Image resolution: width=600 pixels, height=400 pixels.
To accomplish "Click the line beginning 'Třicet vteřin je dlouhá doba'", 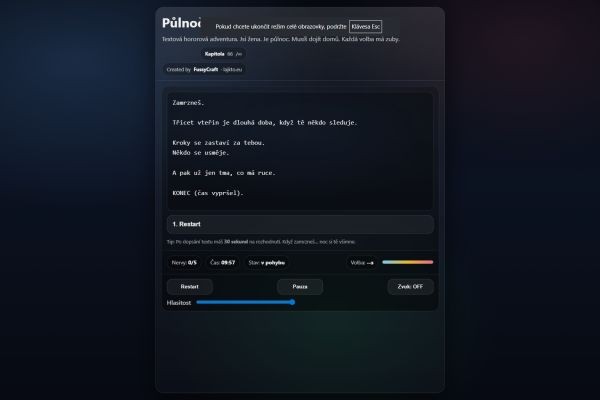I will [x=264, y=122].
